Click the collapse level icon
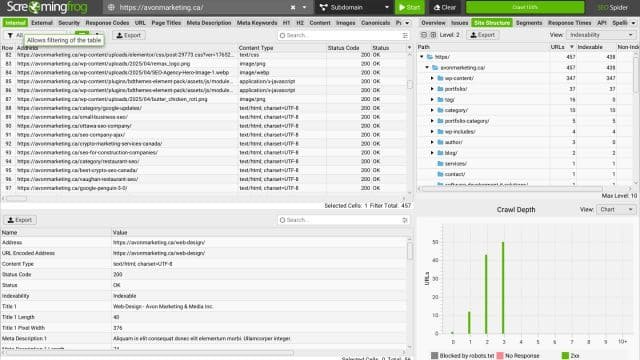Screen dimensions: 640x360 [424, 35]
